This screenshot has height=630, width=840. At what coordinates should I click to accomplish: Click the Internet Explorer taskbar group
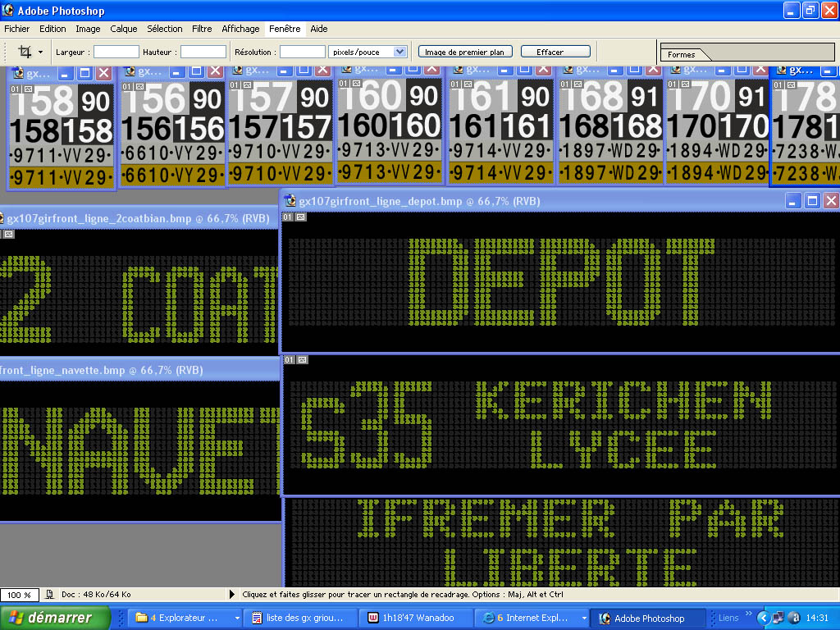tap(533, 618)
